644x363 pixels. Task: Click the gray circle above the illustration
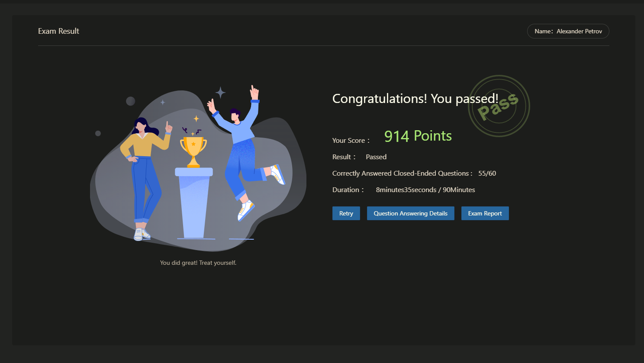pyautogui.click(x=130, y=101)
